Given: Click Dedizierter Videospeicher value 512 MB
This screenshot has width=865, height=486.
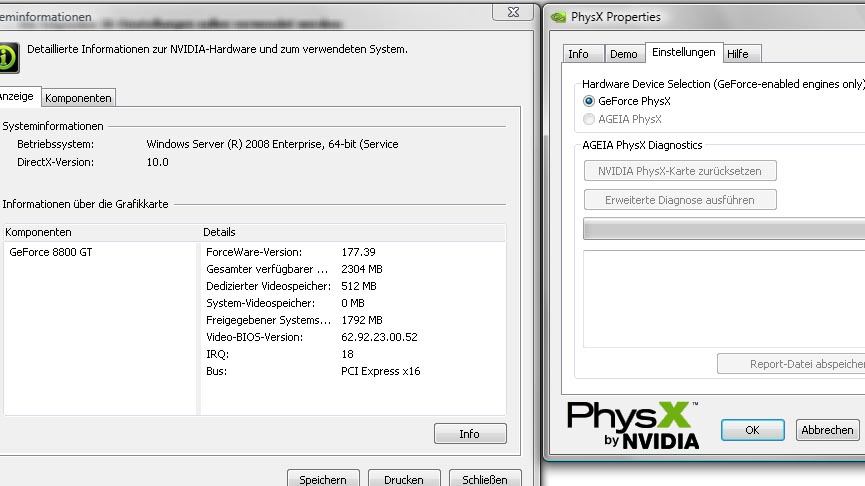Looking at the screenshot, I should (x=359, y=286).
